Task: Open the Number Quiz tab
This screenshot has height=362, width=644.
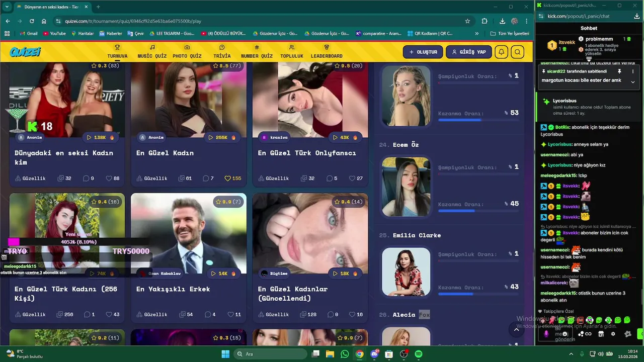Action: pos(257,52)
